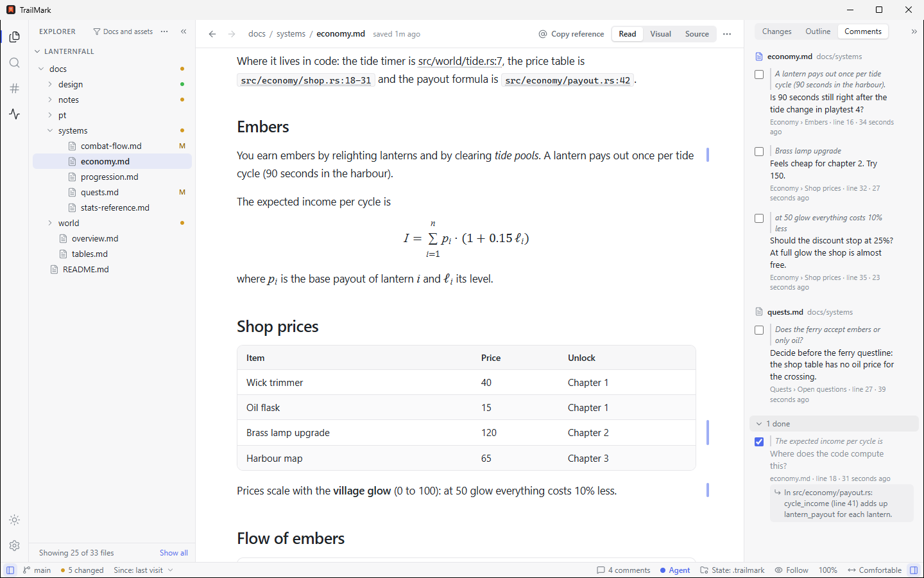The image size is (924, 578).
Task: Uncheck the done 'Where does the code compute' comment
Action: pyautogui.click(x=759, y=442)
